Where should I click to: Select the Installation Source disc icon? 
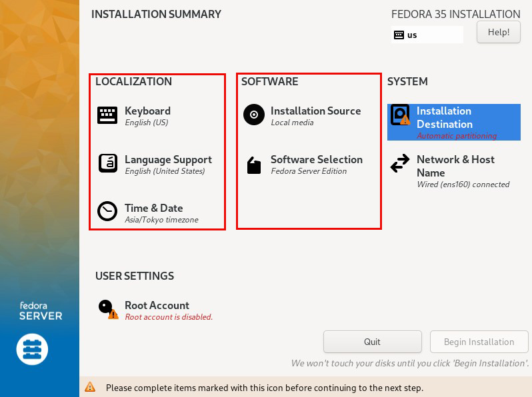[254, 115]
